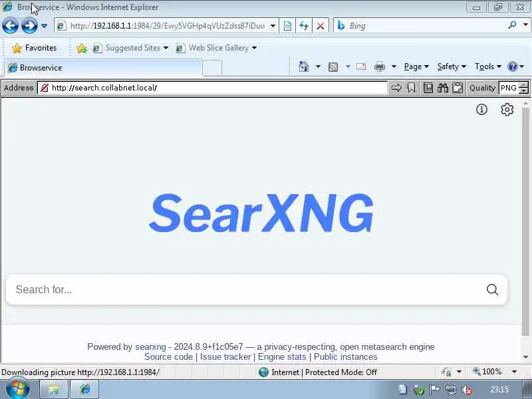Print the page with the printer icon

pyautogui.click(x=380, y=66)
